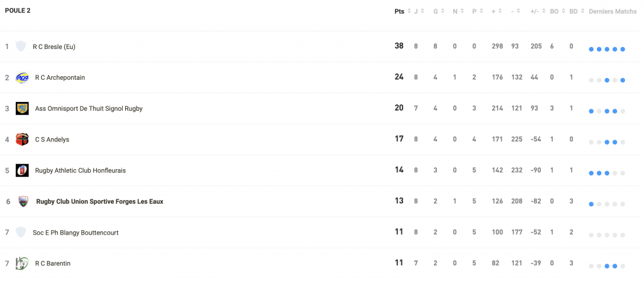The width and height of the screenshot is (644, 283).
Task: Click the Thuit Signol Rugby club crest
Action: coord(22,108)
